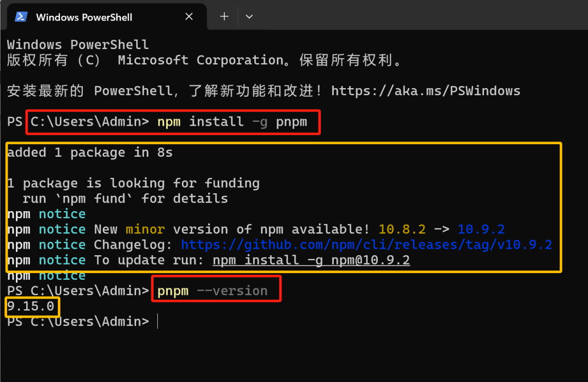Click the 'npm install -g pnpm' command
The width and height of the screenshot is (588, 382).
click(232, 122)
